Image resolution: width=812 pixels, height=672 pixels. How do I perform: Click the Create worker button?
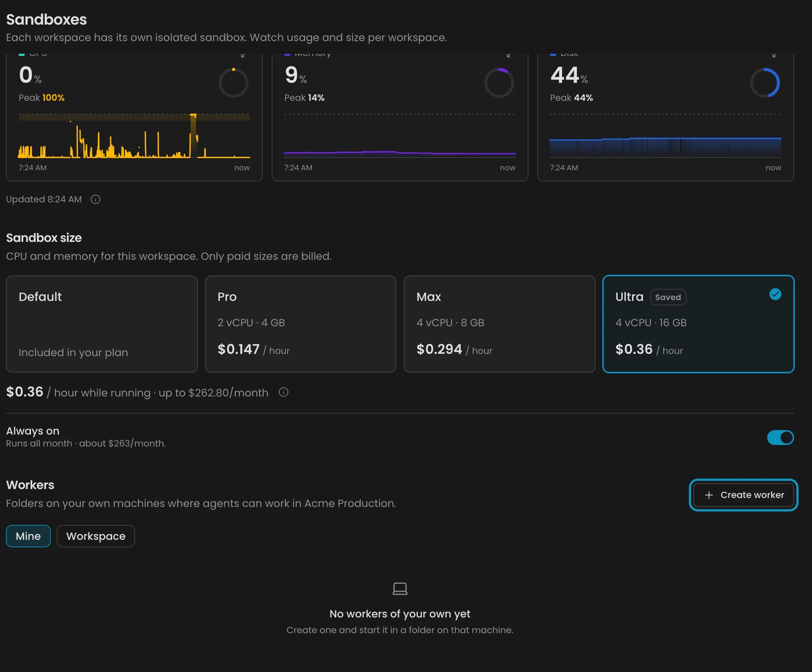click(743, 495)
